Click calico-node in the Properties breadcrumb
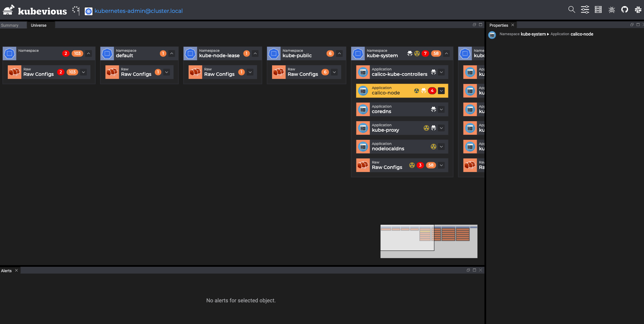Viewport: 644px width, 324px height. (x=582, y=34)
